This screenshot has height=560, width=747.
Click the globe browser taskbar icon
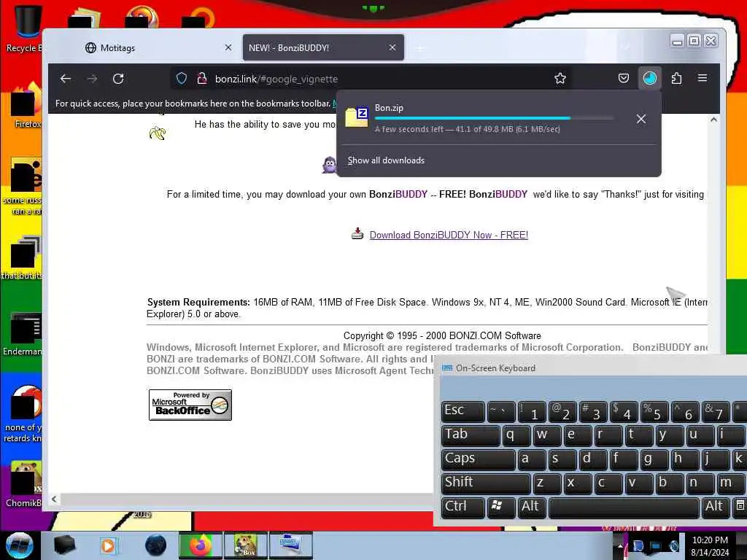(156, 545)
